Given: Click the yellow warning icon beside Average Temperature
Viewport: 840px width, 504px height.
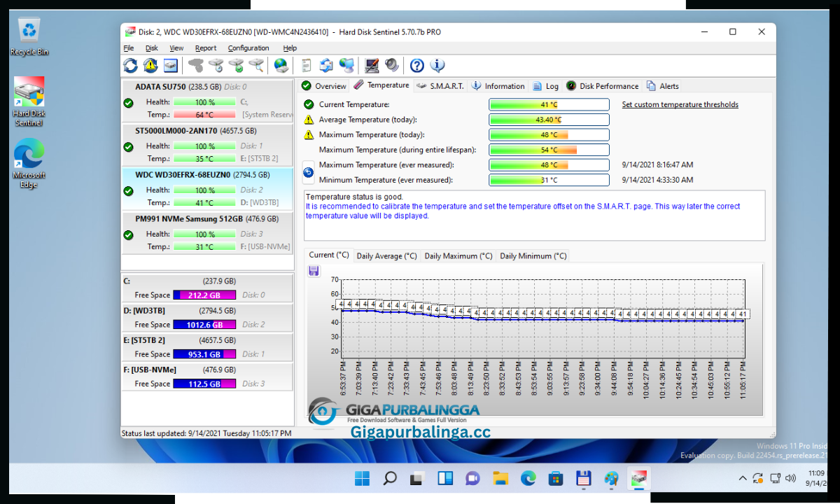Looking at the screenshot, I should pos(309,120).
